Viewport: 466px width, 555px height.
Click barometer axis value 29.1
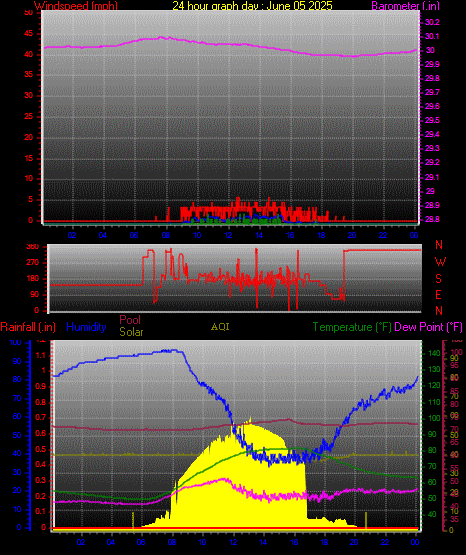click(x=432, y=177)
